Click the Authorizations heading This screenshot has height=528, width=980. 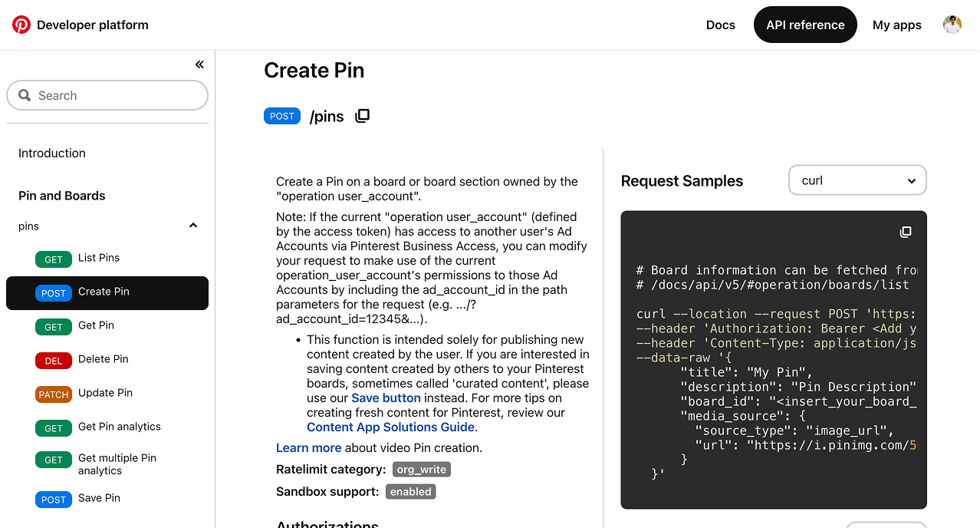(x=327, y=524)
